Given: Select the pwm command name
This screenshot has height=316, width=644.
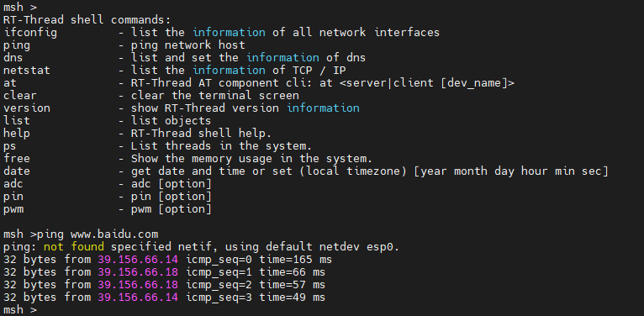Looking at the screenshot, I should (13, 209).
